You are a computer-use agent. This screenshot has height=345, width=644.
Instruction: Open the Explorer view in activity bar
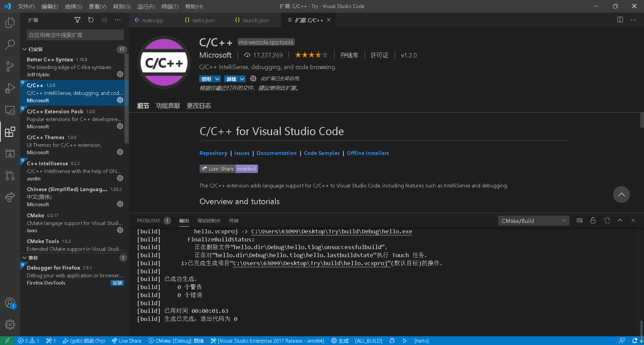pos(10,23)
